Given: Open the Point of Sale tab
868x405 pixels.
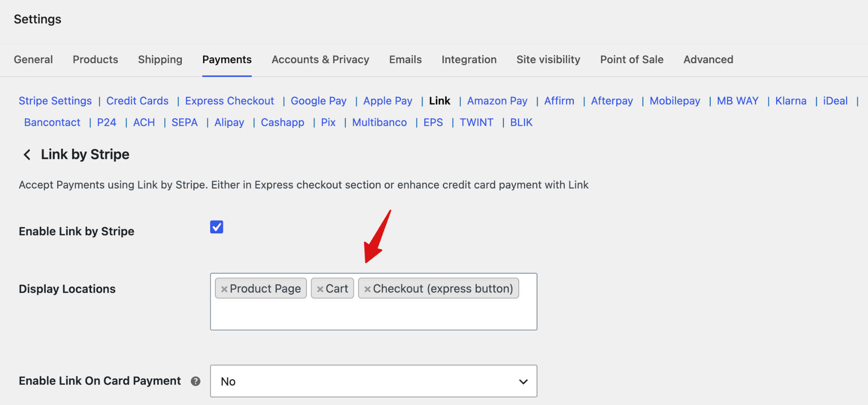Looking at the screenshot, I should [x=632, y=60].
